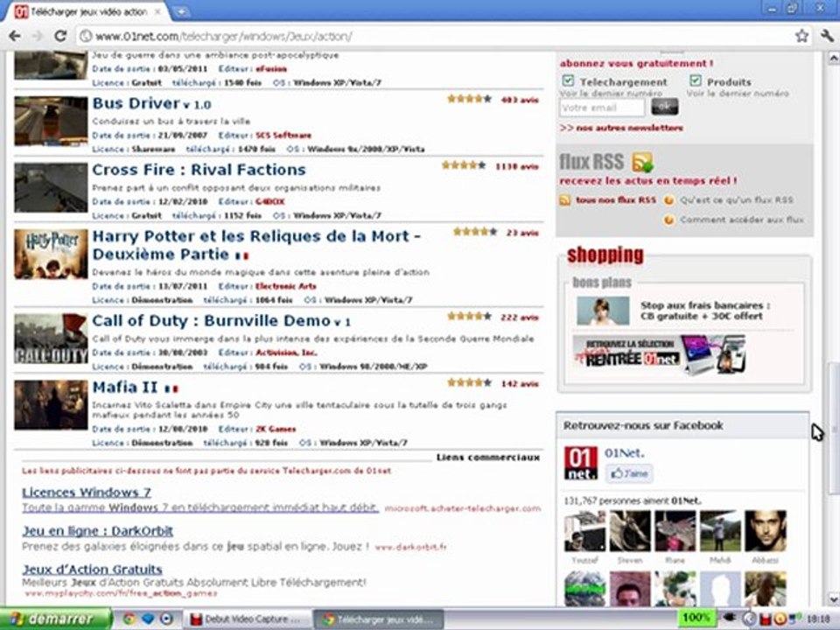Screen dimensions: 840x630
Task: Submit newsletter email with ok button
Action: coord(664,107)
